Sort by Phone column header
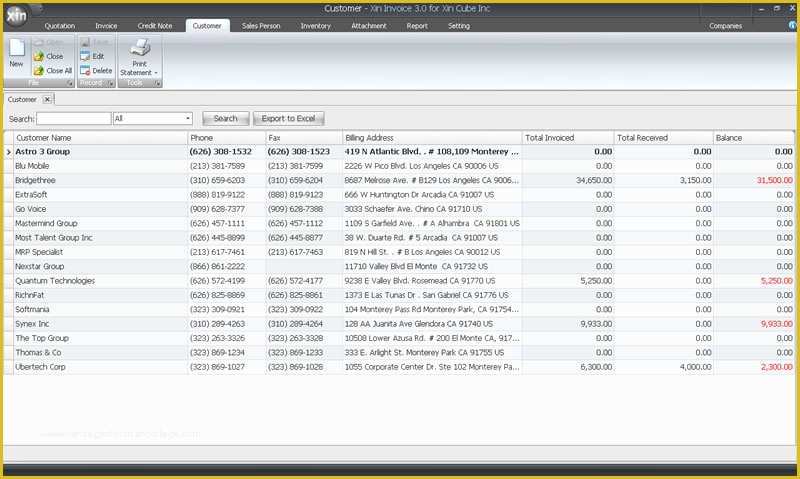This screenshot has height=479, width=800. pyautogui.click(x=227, y=138)
